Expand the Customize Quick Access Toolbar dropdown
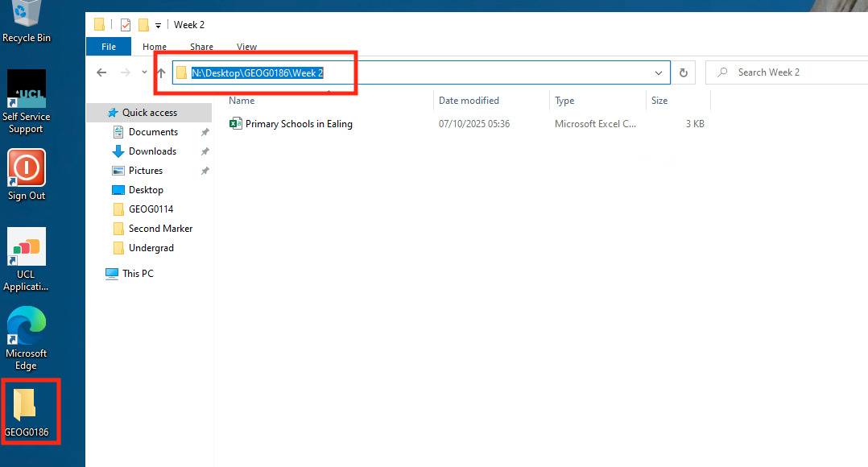Screen dimensions: 868x467 coord(159,26)
